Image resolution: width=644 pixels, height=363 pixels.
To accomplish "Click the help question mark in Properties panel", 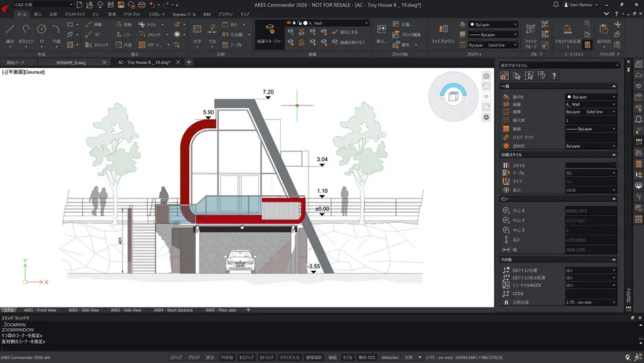I will click(554, 75).
